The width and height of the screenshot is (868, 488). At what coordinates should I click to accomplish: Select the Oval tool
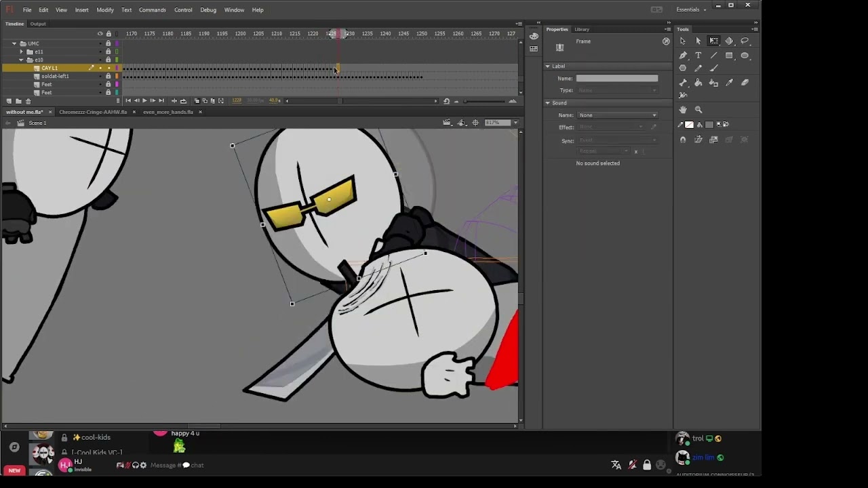(745, 56)
